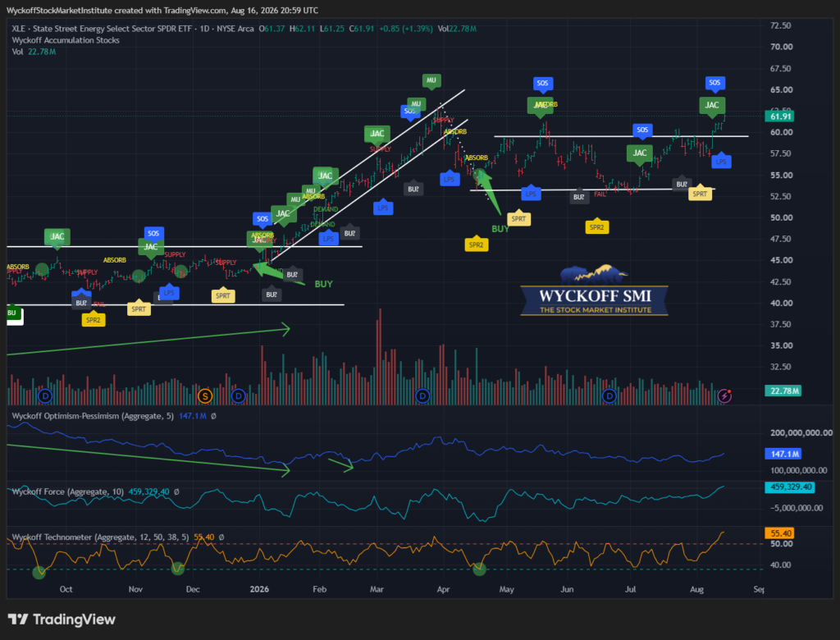Click the +0.85 (+1.39%) change value in the header

[x=406, y=29]
